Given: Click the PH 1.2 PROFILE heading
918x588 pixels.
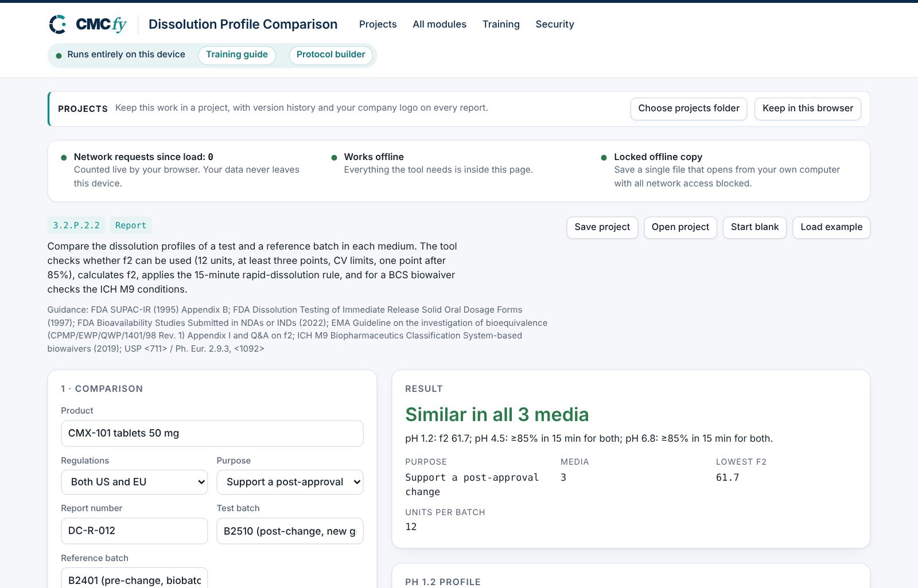Looking at the screenshot, I should 443,582.
